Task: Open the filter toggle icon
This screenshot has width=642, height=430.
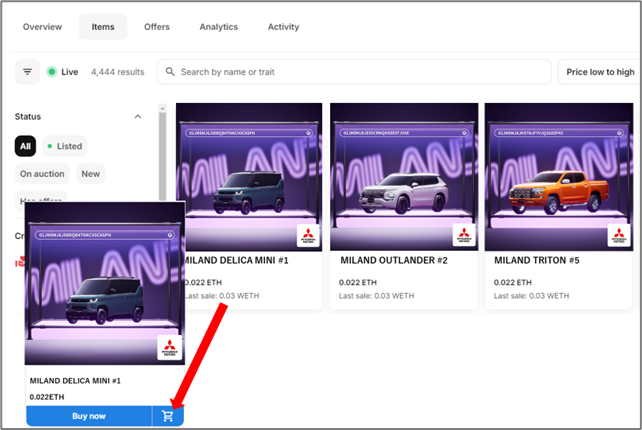Action: pos(27,72)
